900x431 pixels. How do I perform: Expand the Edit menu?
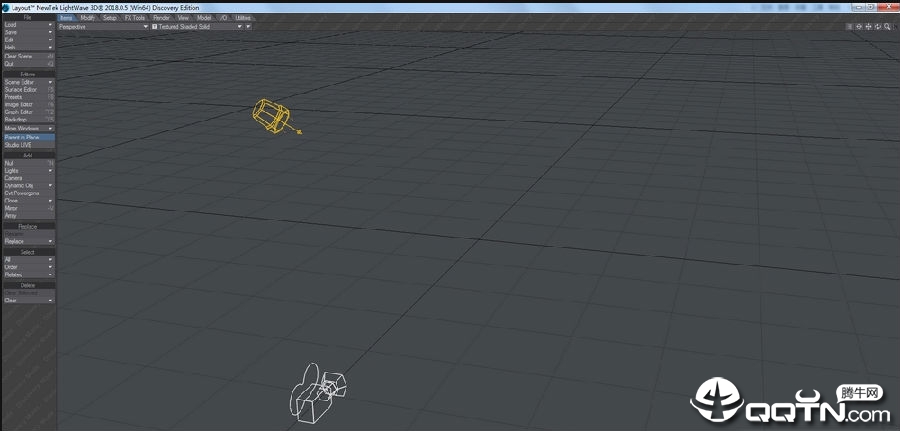point(29,40)
